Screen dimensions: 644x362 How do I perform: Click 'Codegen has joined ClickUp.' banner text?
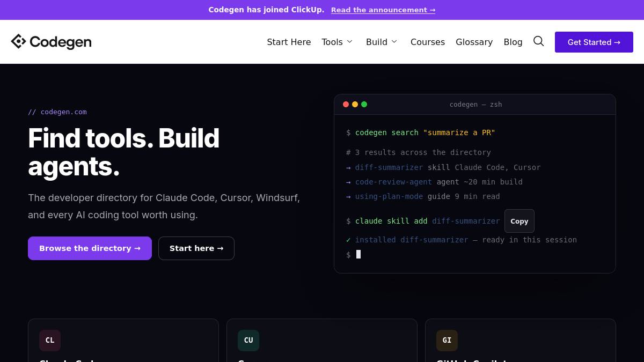(266, 10)
